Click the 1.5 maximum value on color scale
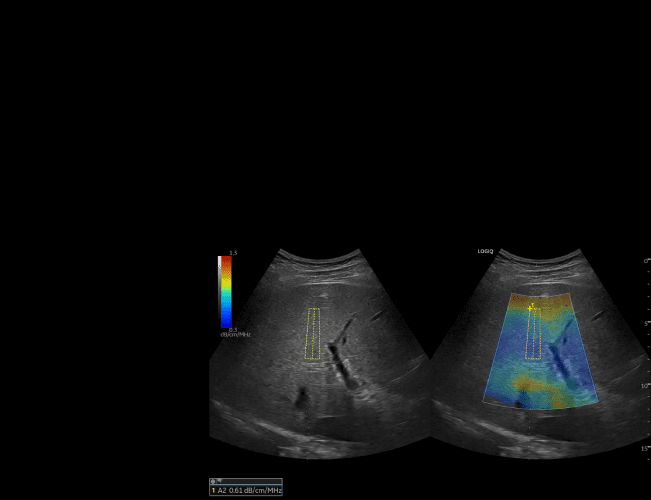This screenshot has width=651, height=500. (x=232, y=253)
